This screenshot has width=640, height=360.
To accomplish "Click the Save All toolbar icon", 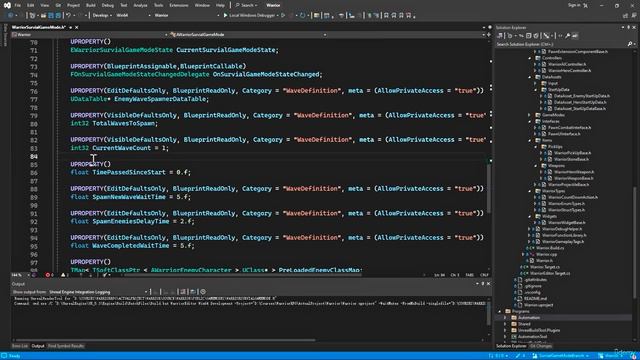I will point(58,15).
